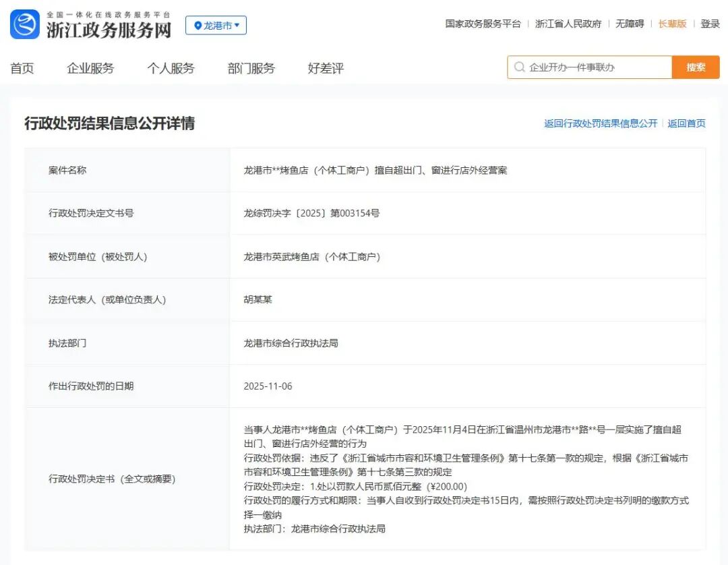
Task: Open the 龙港市 city selector dropdown
Action: 216,26
